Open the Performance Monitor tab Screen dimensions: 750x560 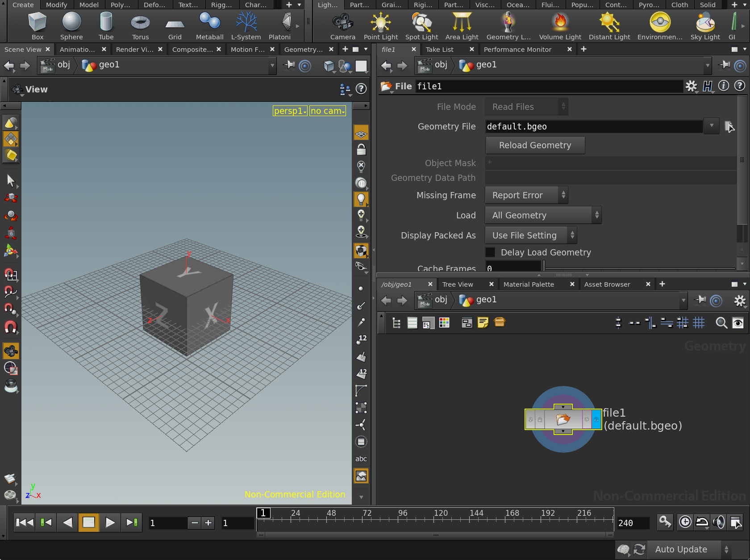coord(517,50)
